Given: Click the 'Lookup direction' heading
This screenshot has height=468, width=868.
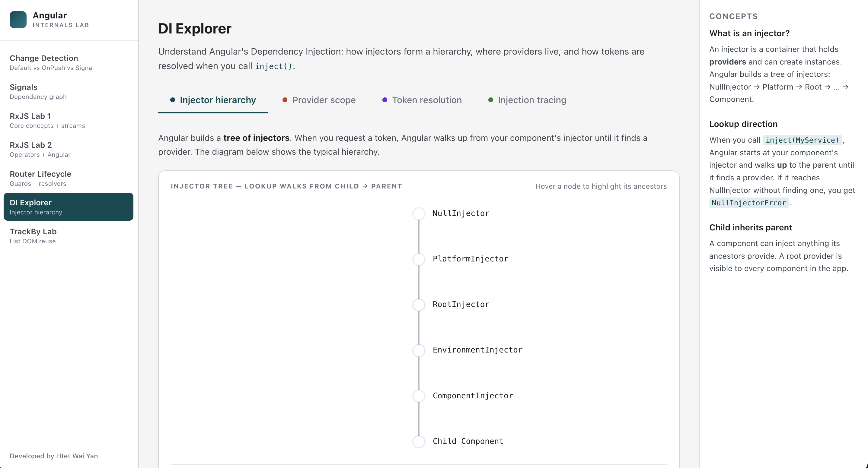Looking at the screenshot, I should coord(743,124).
